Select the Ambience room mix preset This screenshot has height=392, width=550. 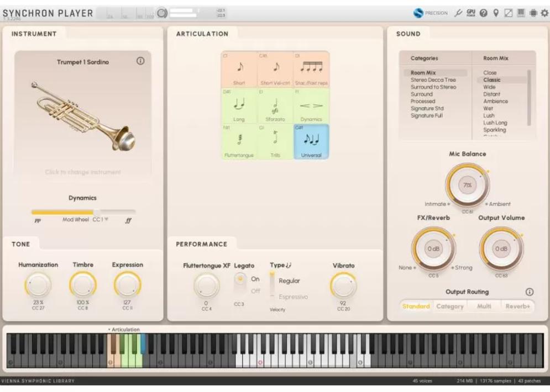pyautogui.click(x=495, y=101)
